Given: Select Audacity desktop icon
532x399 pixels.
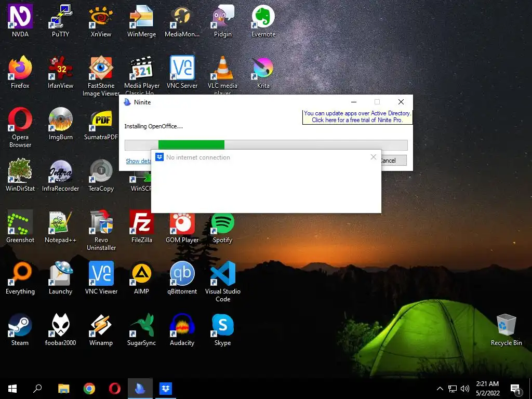Looking at the screenshot, I should coord(182,329).
